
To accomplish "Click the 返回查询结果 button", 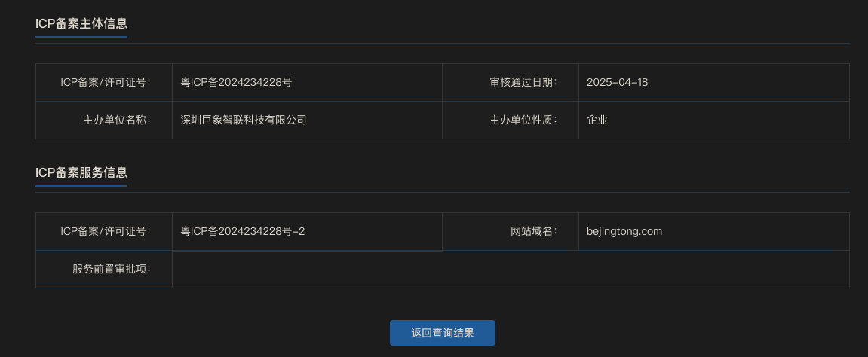I will pyautogui.click(x=443, y=333).
